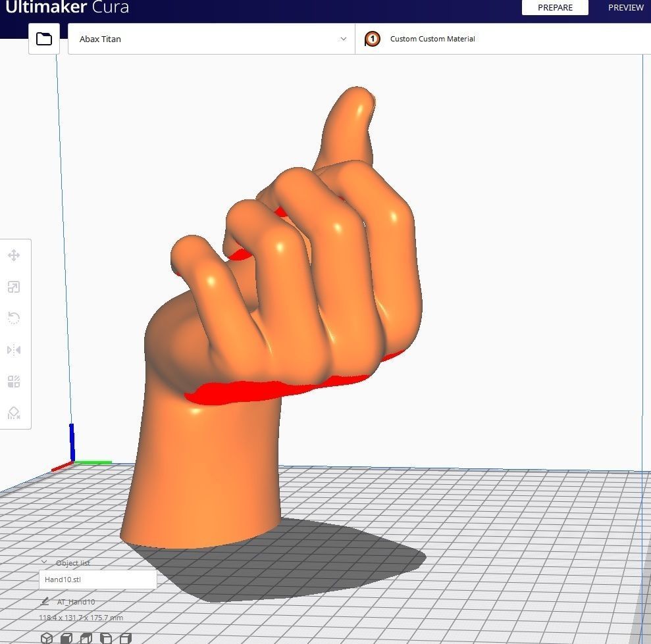The image size is (651, 644).
Task: Click the Ultimaker Cura logo
Action: tap(67, 7)
